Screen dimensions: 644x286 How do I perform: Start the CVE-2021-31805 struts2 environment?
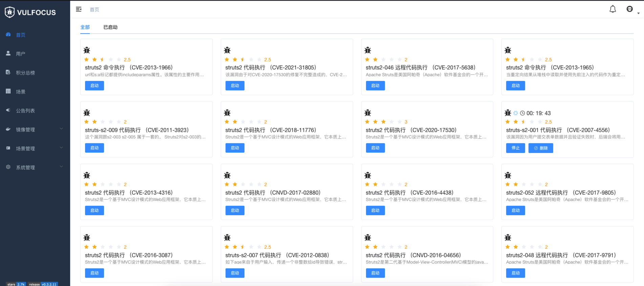tap(235, 86)
